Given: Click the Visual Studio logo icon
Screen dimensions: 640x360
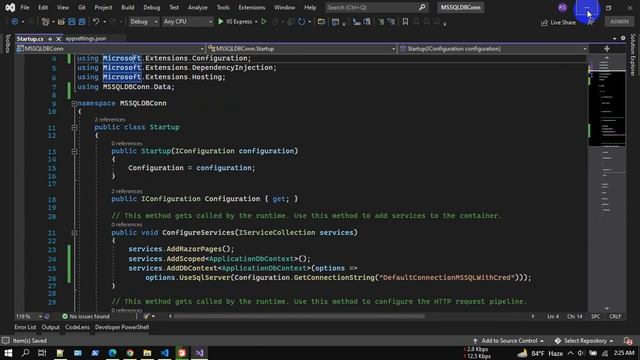Looking at the screenshot, I should 10,7.
